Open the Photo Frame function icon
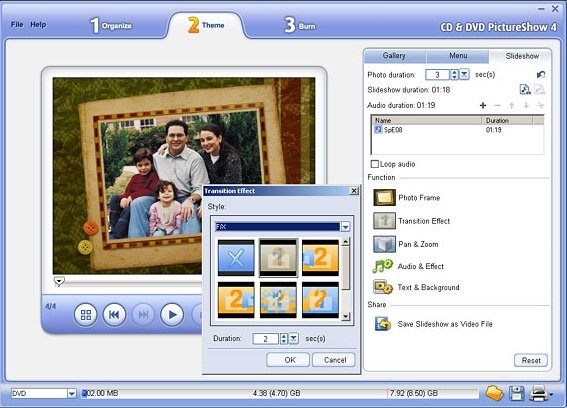The height and width of the screenshot is (408, 567). [x=384, y=197]
